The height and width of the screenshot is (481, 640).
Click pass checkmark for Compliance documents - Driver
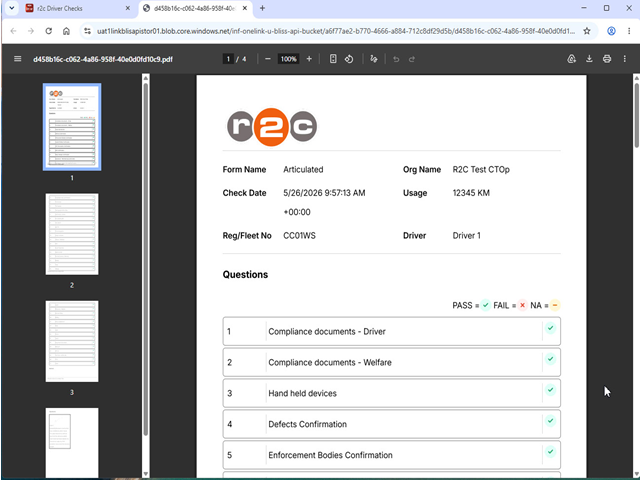pos(550,328)
